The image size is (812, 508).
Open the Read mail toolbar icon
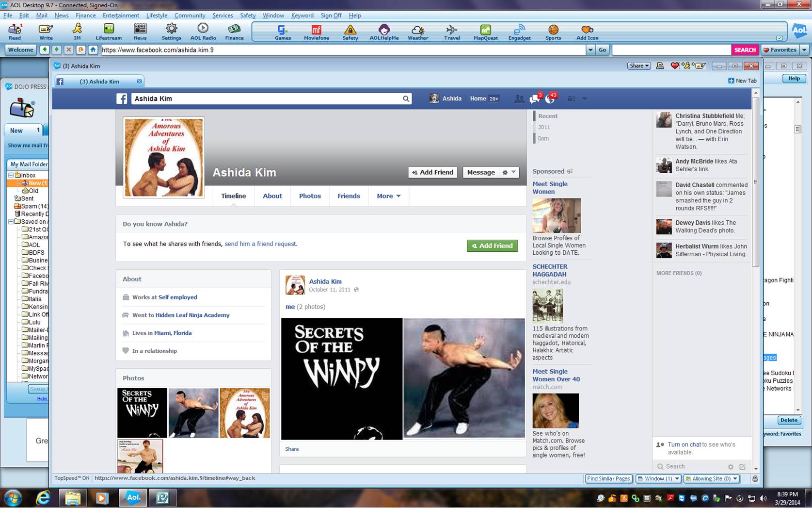pos(15,32)
